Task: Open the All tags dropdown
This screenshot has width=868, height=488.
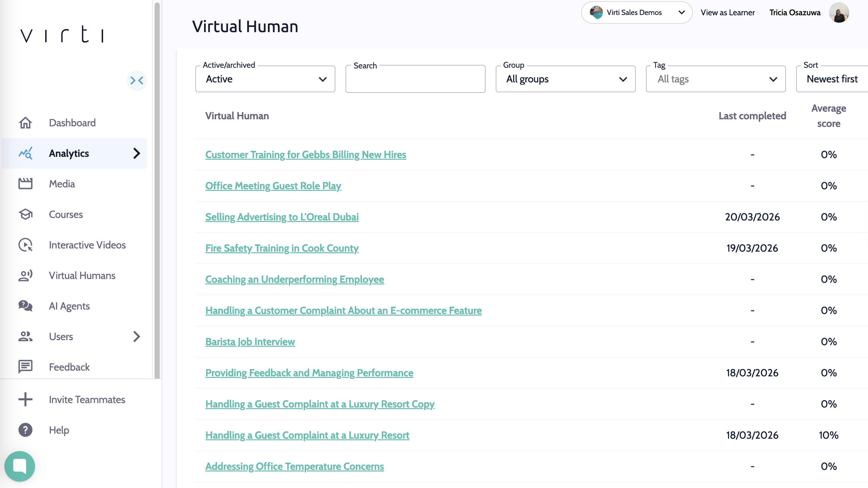Action: (715, 79)
